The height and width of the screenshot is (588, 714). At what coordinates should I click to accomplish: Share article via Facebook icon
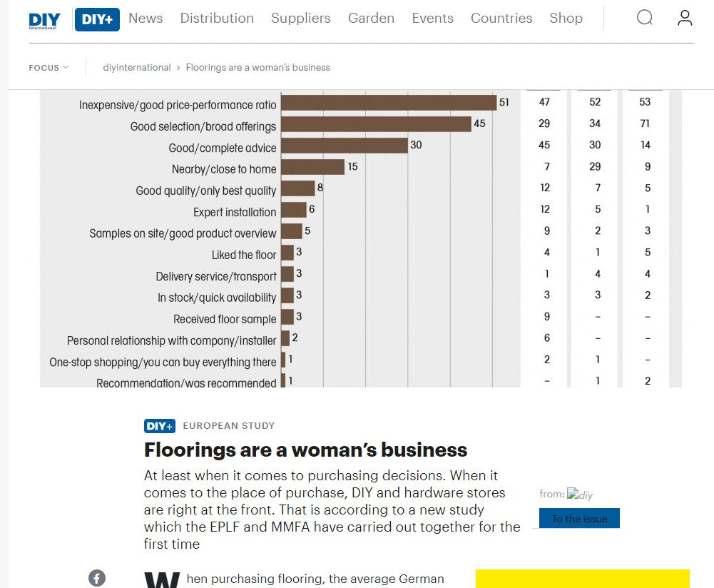click(97, 578)
